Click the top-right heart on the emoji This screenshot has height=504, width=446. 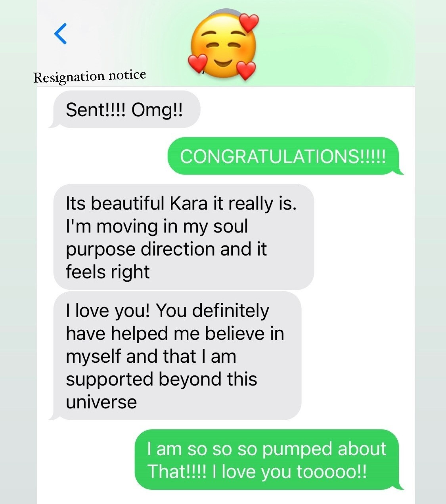pyautogui.click(x=249, y=23)
